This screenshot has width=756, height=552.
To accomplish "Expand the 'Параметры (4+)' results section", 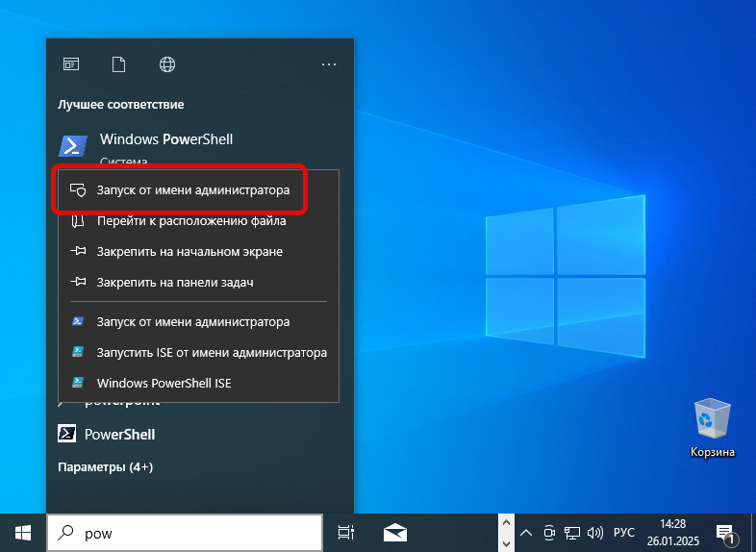I will pyautogui.click(x=105, y=467).
